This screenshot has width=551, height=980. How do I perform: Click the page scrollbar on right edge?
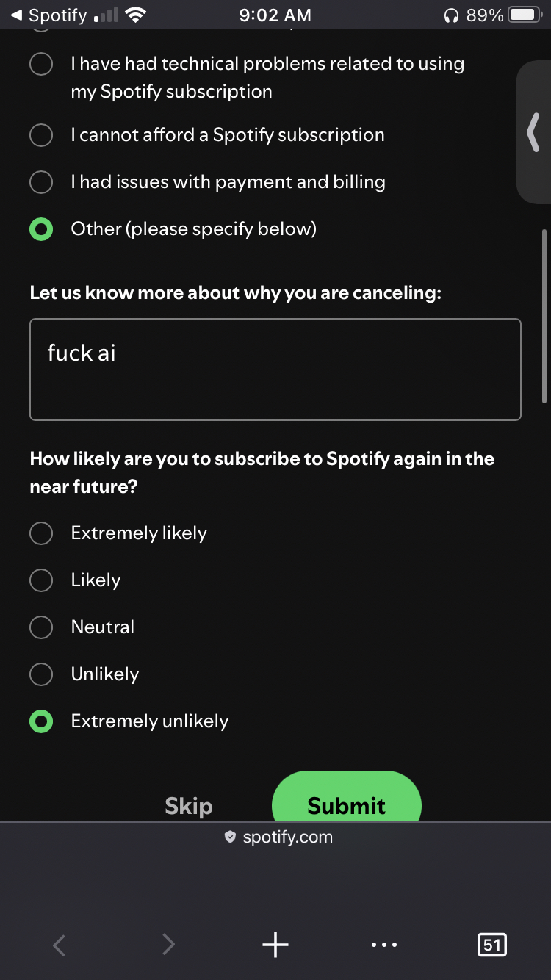pyautogui.click(x=544, y=316)
